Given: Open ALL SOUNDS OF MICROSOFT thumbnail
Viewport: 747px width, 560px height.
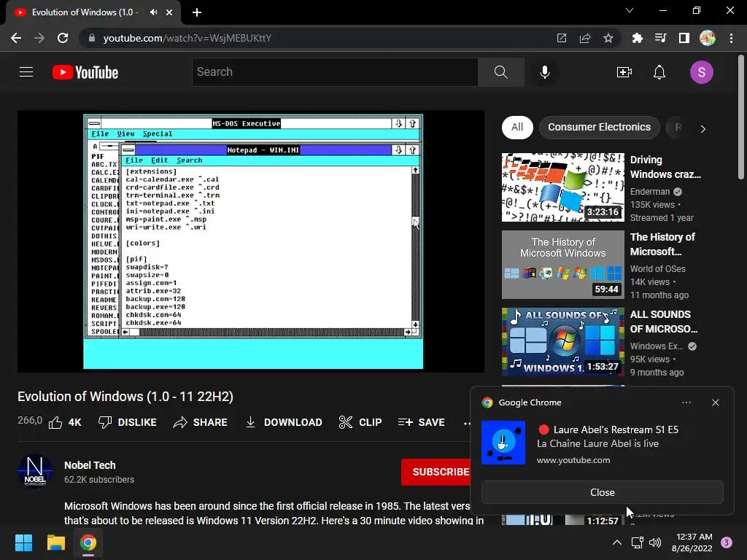Looking at the screenshot, I should (x=562, y=342).
